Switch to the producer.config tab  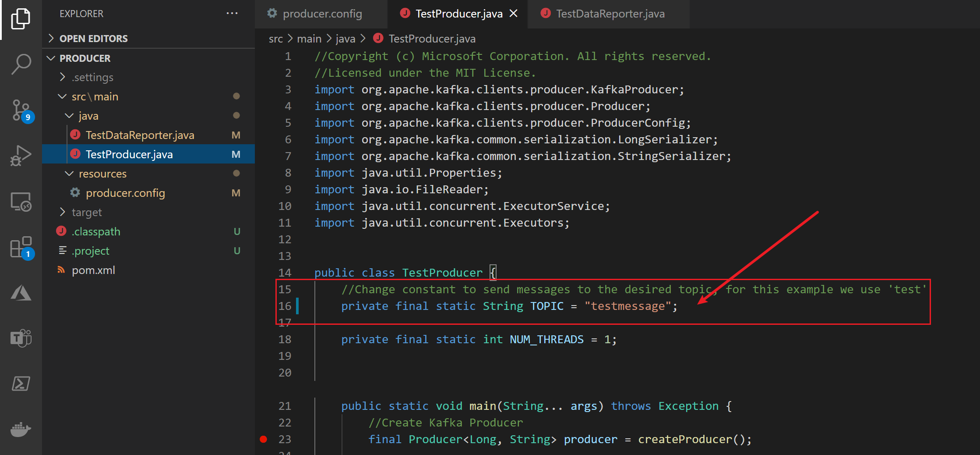pyautogui.click(x=322, y=14)
